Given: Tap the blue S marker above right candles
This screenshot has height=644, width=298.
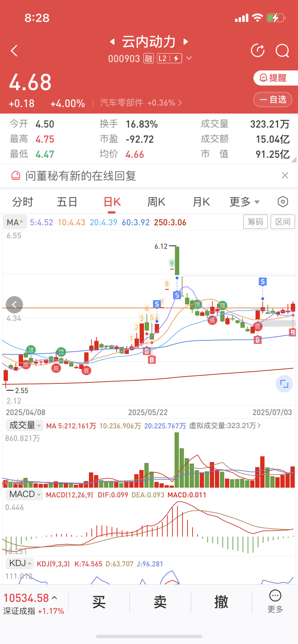Looking at the screenshot, I should (x=263, y=282).
